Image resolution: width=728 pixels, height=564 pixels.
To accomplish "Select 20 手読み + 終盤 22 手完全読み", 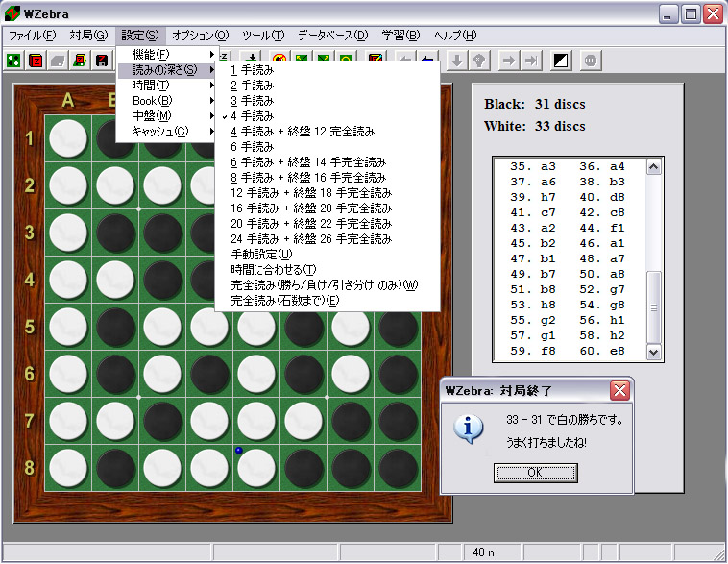I will 328,224.
